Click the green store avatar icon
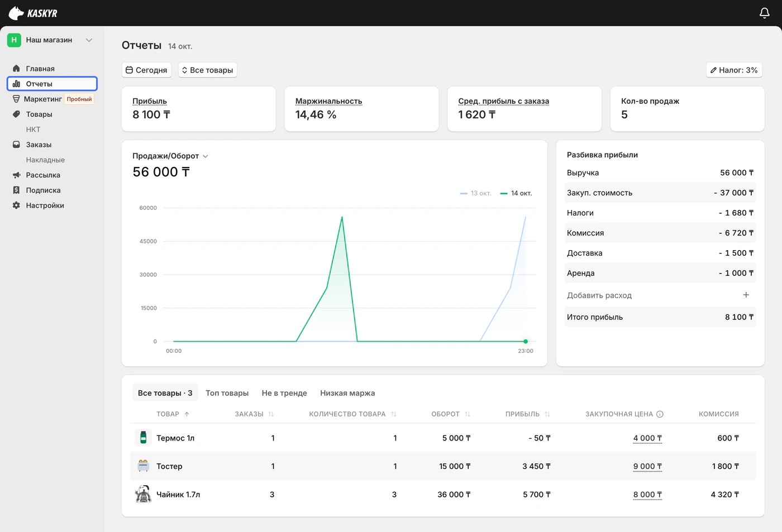 click(x=14, y=40)
